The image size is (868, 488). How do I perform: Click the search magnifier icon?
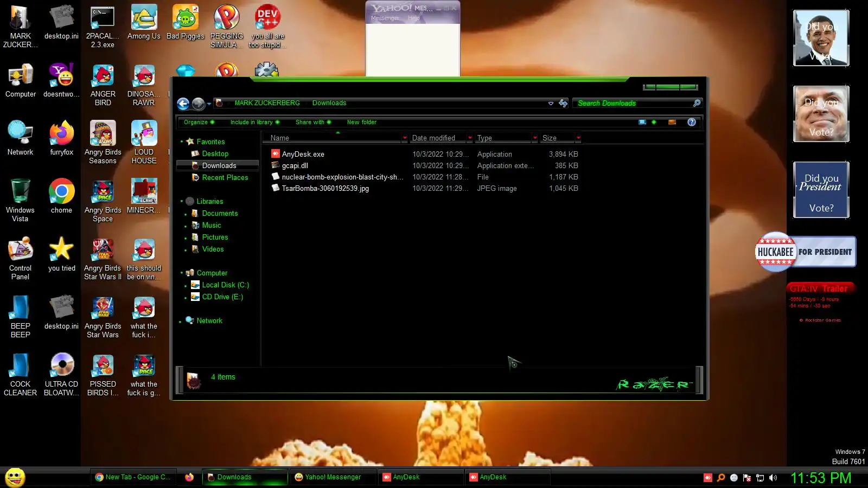point(697,103)
